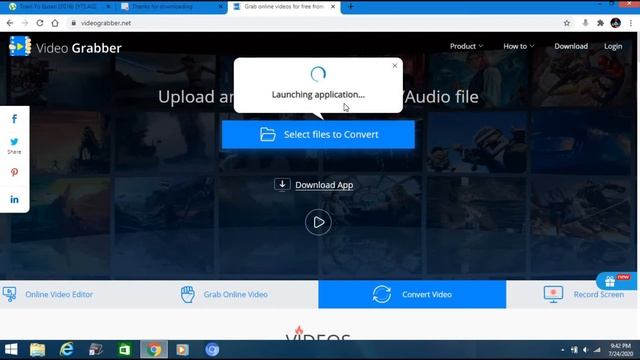Open a new browser tab
The width and height of the screenshot is (640, 360).
(351, 7)
